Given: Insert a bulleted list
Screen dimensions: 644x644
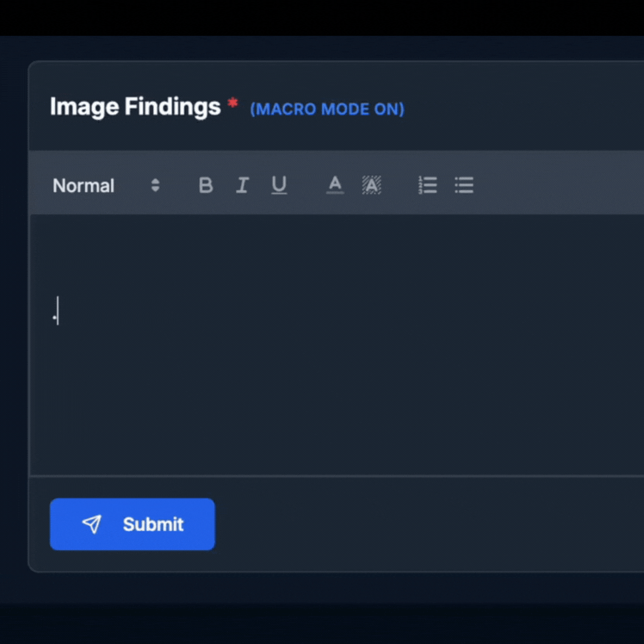Looking at the screenshot, I should 464,185.
